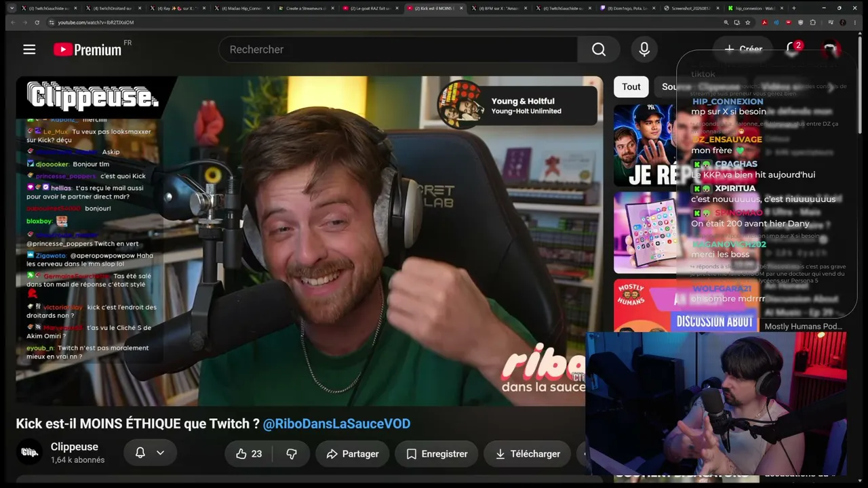Open the notifications bell with badge

[x=793, y=49]
